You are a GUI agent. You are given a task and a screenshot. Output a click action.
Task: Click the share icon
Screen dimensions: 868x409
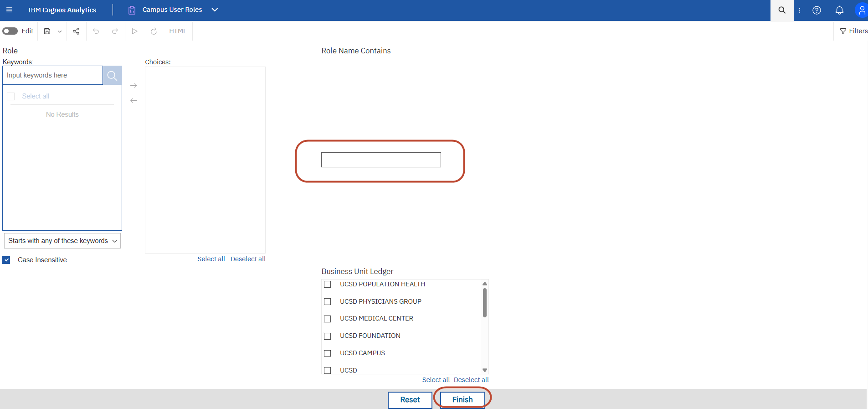click(x=76, y=31)
